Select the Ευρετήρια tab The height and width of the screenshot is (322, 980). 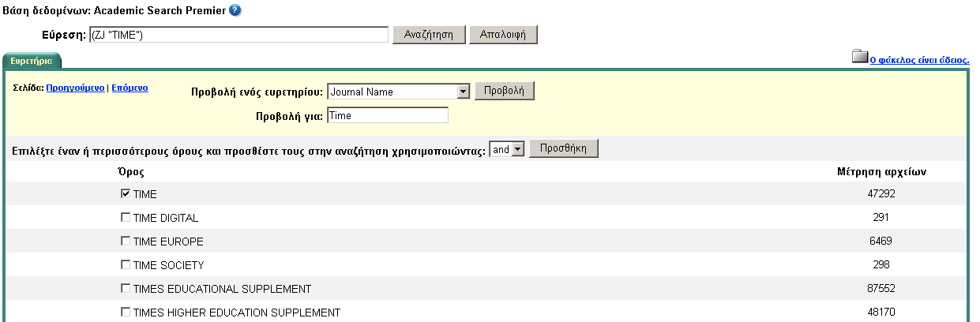tap(32, 60)
